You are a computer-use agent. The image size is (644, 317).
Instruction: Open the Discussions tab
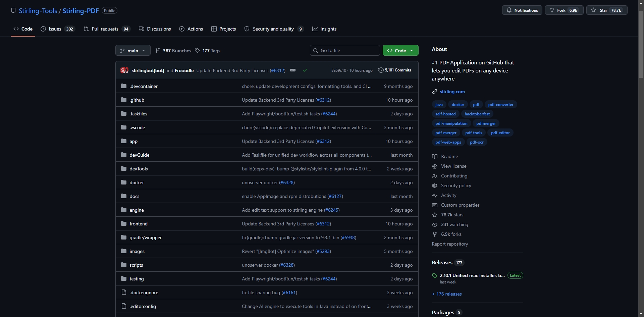[x=155, y=29]
